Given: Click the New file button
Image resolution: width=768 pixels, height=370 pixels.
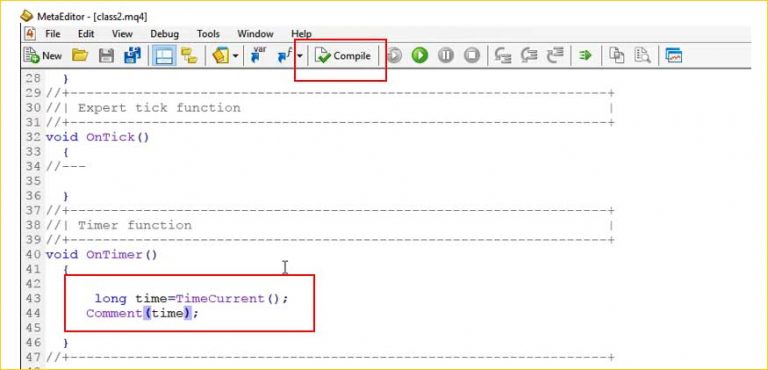Looking at the screenshot, I should (x=43, y=56).
